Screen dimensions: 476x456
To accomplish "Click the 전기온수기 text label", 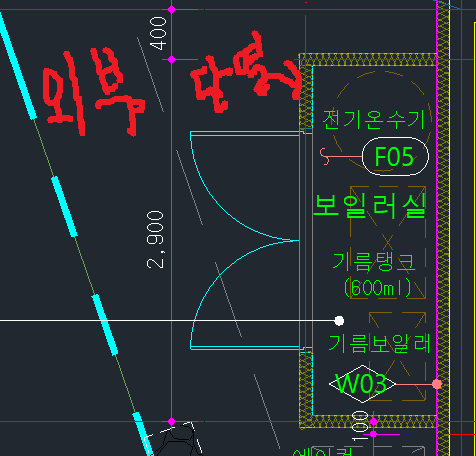I will [x=373, y=120].
